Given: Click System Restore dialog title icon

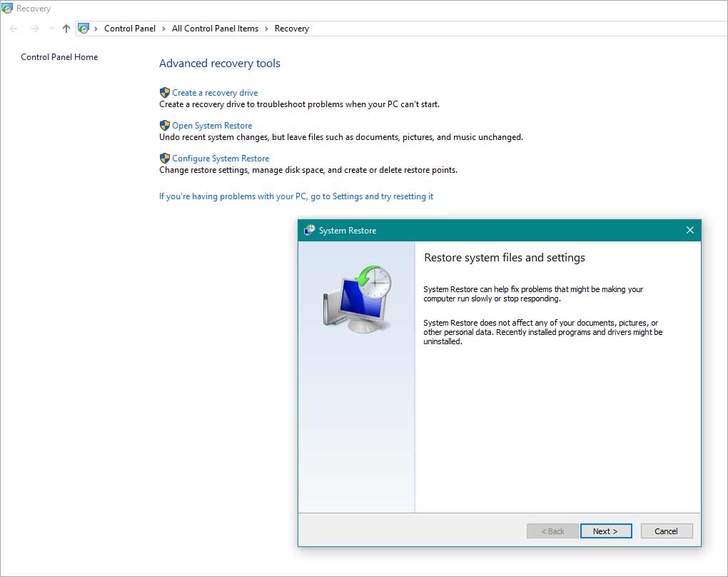Looking at the screenshot, I should pyautogui.click(x=310, y=230).
